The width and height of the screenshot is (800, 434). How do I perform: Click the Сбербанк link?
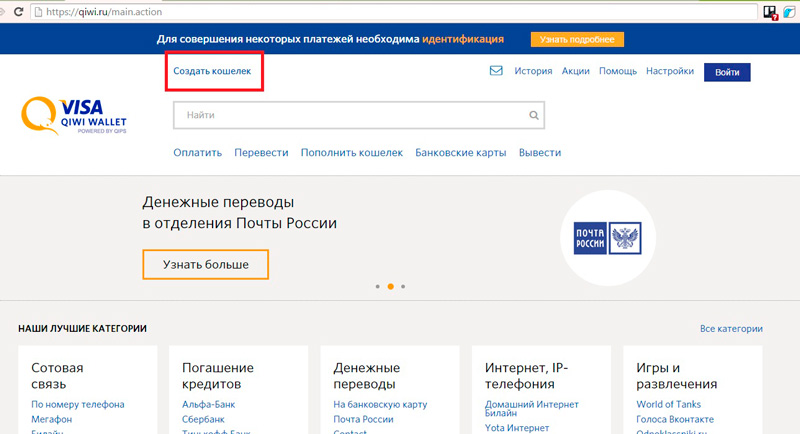pyautogui.click(x=203, y=419)
